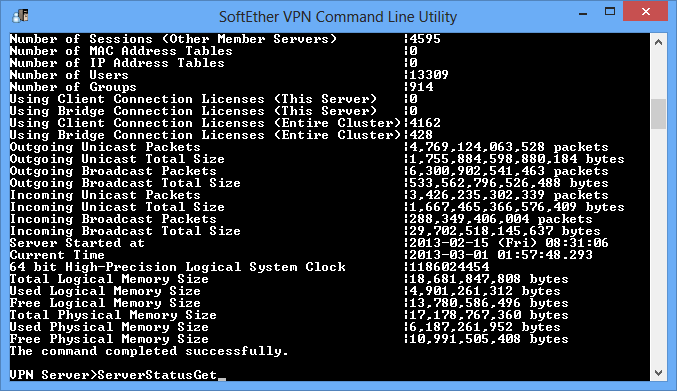Click the SoftEther VPN application icon in title bar
This screenshot has height=391, width=677.
coord(21,16)
